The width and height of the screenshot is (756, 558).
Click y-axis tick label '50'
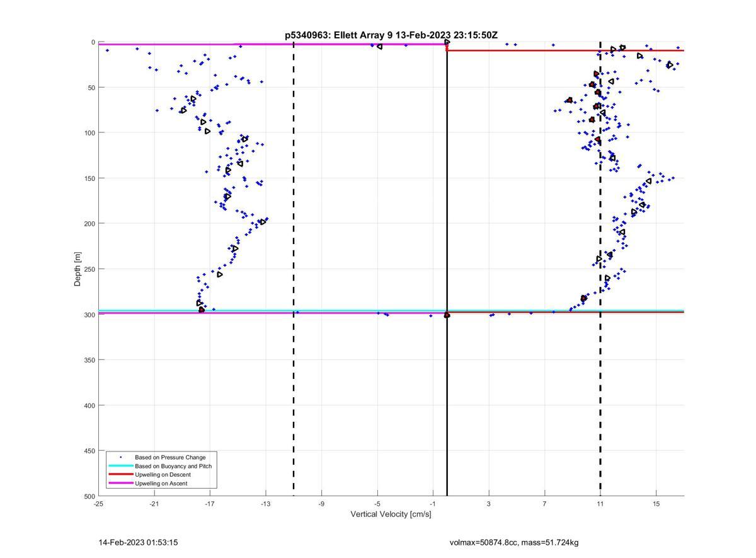[x=91, y=88]
